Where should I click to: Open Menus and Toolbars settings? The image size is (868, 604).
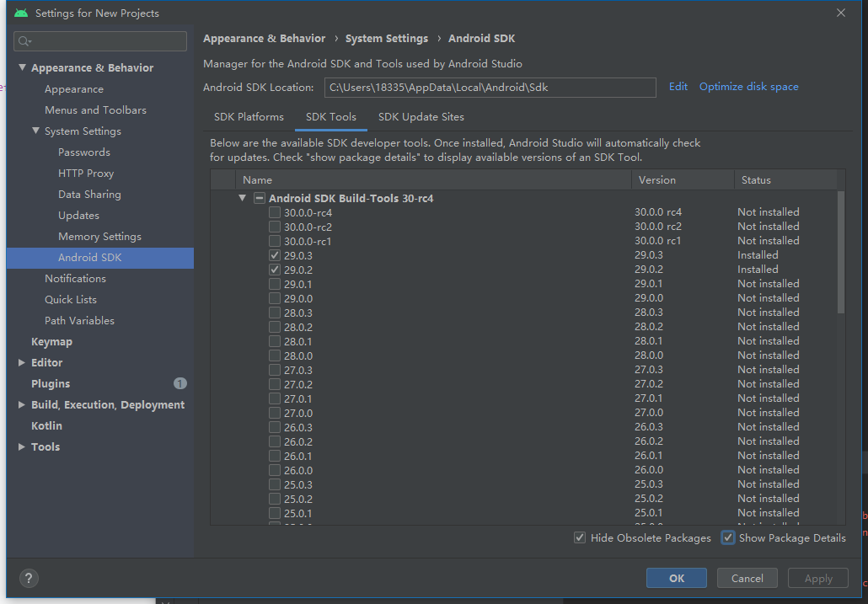click(x=96, y=110)
